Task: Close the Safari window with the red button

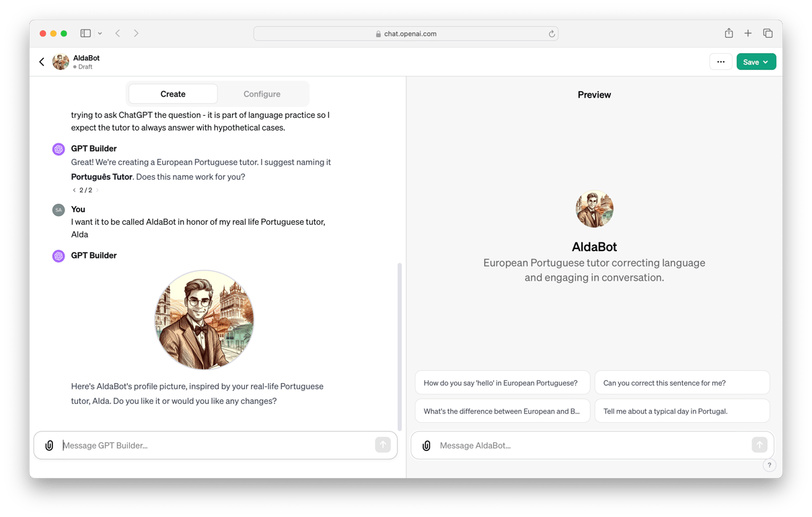Action: click(43, 34)
